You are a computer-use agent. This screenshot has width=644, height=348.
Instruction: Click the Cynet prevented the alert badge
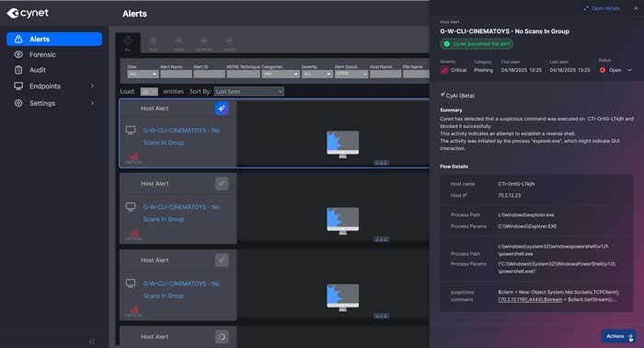(477, 44)
